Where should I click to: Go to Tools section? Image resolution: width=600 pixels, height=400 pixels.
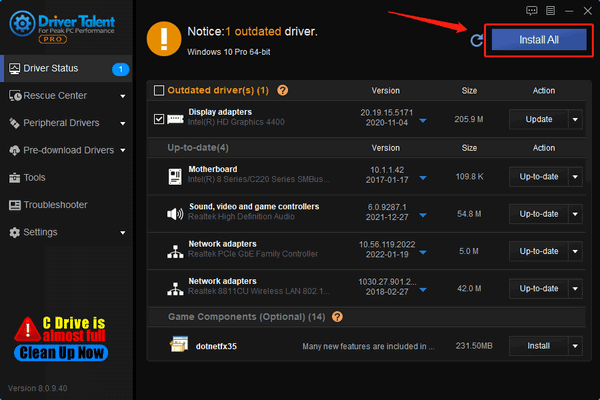(x=66, y=178)
